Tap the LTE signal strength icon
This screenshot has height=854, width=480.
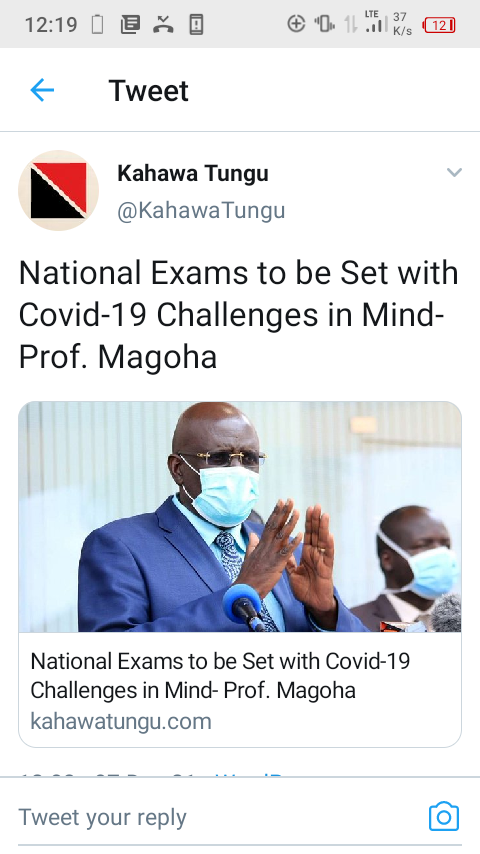(x=376, y=22)
